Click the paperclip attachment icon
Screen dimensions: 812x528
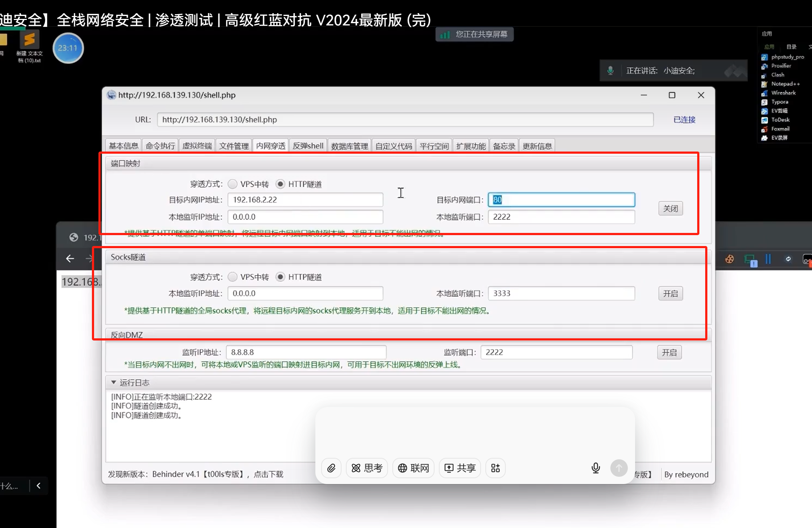(x=331, y=468)
